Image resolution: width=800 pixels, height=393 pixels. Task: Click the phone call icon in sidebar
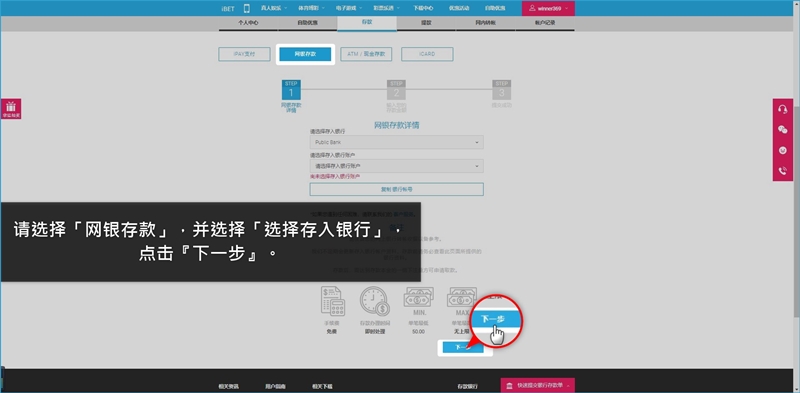[782, 171]
